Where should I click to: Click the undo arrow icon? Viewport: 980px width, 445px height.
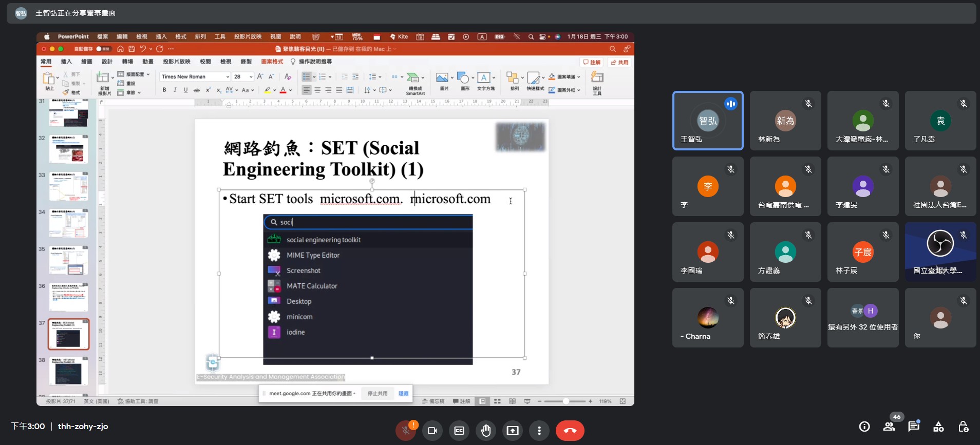click(x=143, y=49)
